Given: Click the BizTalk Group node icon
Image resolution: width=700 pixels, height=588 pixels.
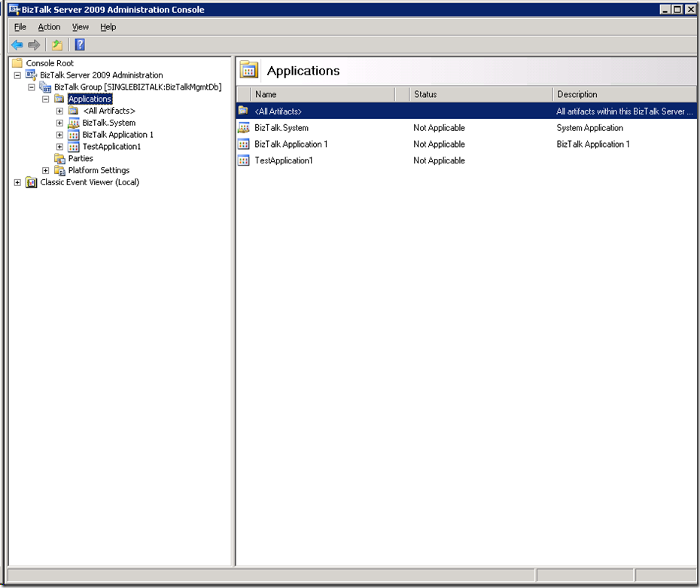Looking at the screenshot, I should 45,87.
